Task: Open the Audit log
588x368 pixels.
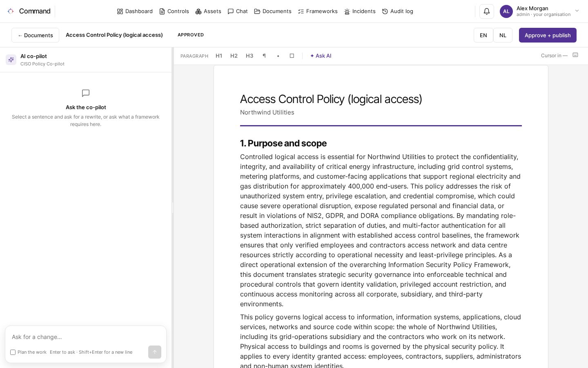Action: point(397,11)
